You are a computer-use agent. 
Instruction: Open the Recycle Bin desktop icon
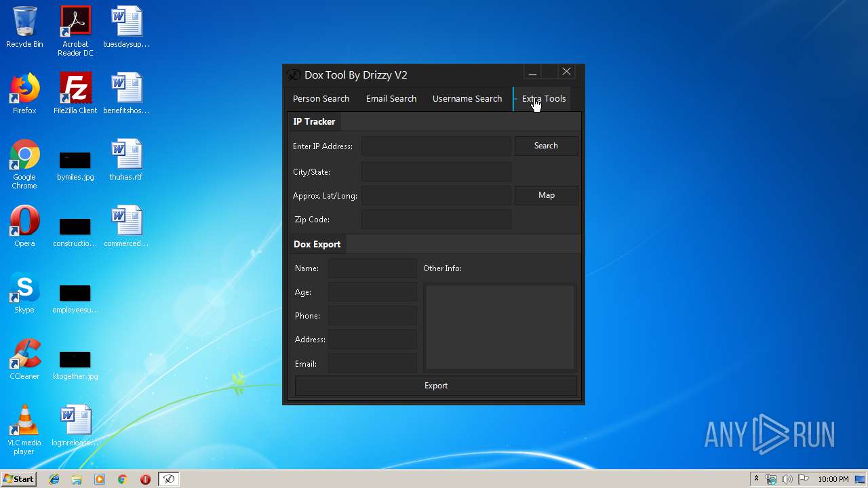(x=24, y=27)
